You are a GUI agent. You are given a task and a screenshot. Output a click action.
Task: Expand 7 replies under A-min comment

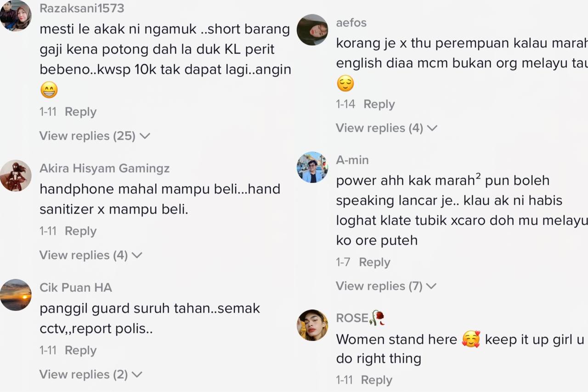386,286
